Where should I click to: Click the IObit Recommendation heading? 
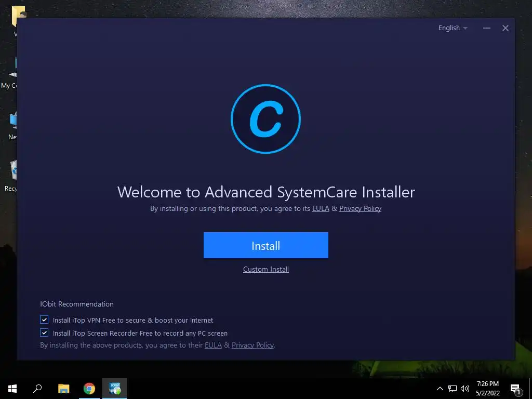pyautogui.click(x=77, y=304)
